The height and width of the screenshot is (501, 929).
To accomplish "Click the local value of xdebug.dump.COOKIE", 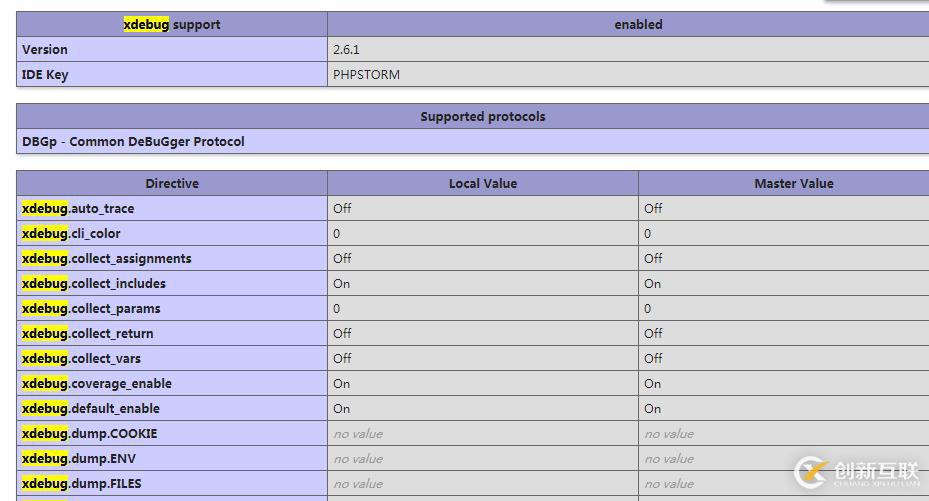I will click(x=358, y=433).
